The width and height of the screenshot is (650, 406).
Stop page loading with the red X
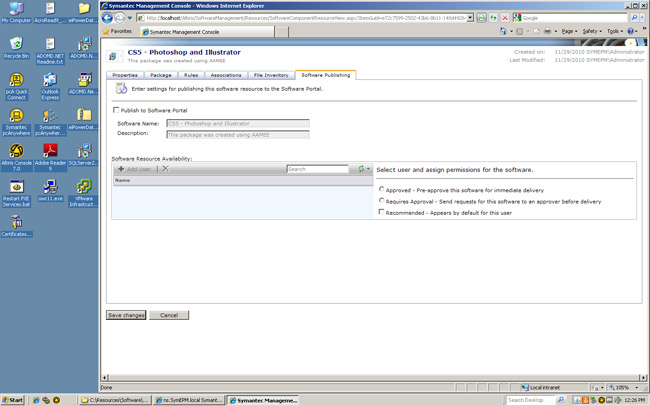[505, 18]
